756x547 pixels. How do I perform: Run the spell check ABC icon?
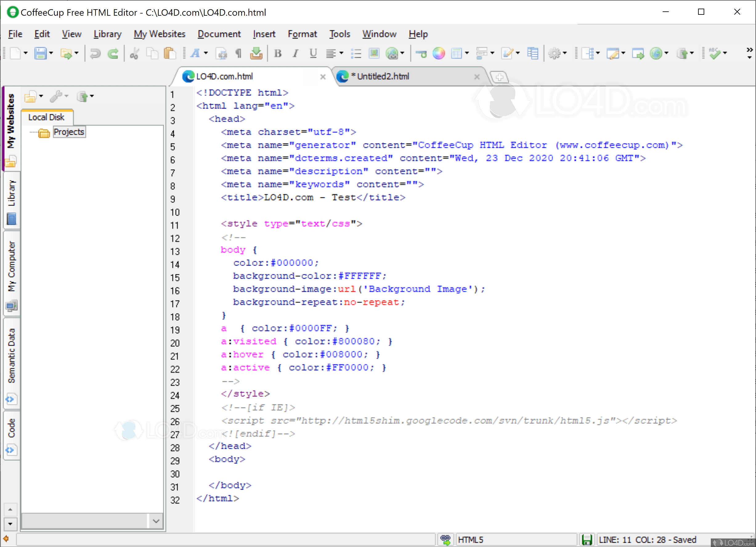(x=714, y=53)
